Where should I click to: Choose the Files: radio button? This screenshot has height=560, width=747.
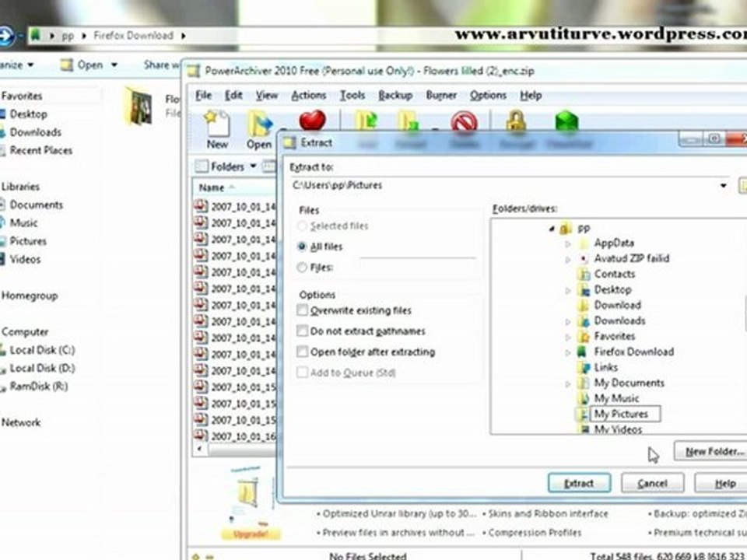(x=302, y=268)
